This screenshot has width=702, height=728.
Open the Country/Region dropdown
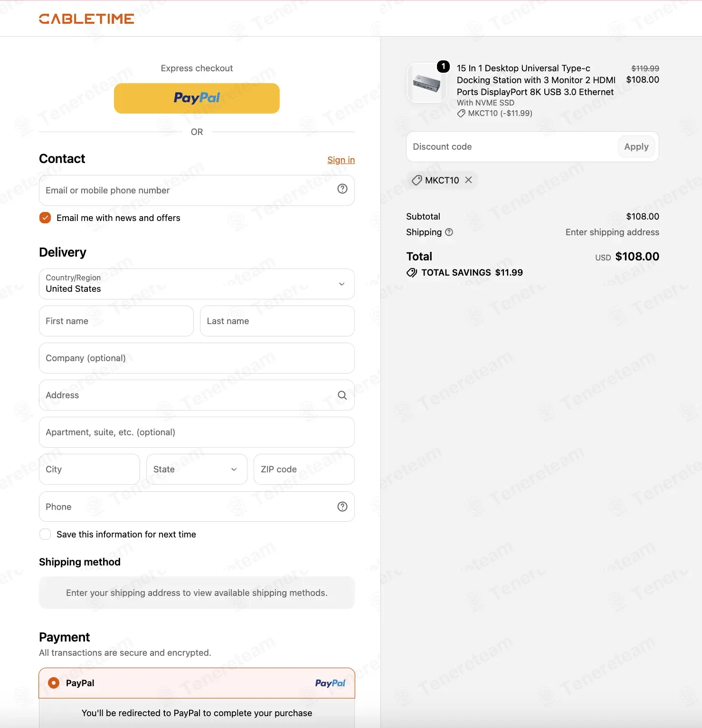point(197,284)
